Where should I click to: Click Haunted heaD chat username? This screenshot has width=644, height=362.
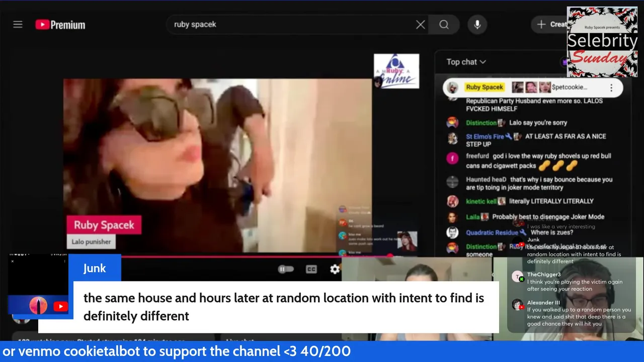pyautogui.click(x=486, y=179)
